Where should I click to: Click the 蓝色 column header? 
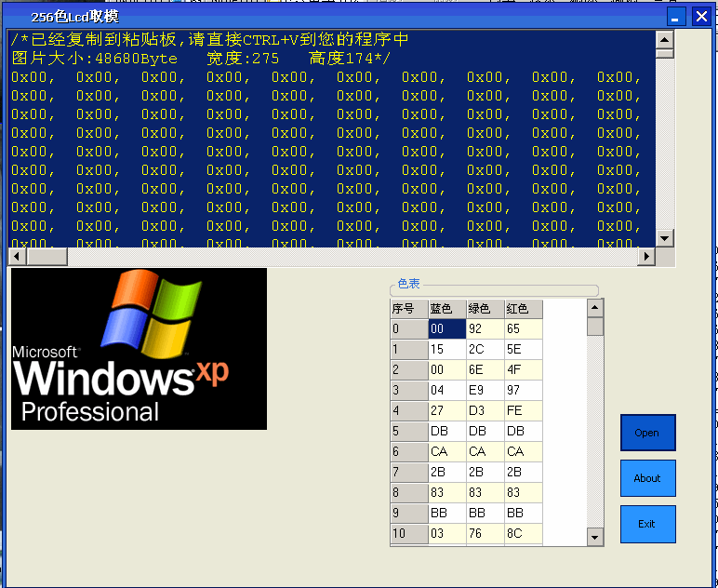(447, 309)
